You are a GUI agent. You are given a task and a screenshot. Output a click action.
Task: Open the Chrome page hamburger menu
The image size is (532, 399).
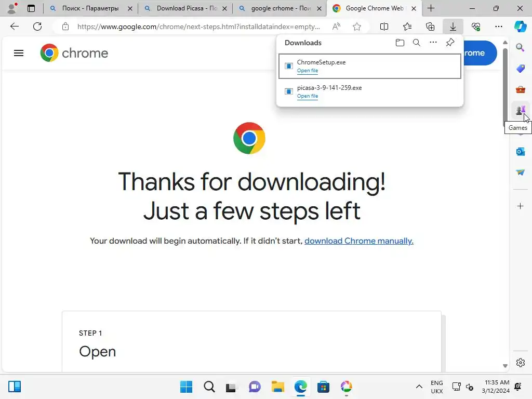[19, 53]
